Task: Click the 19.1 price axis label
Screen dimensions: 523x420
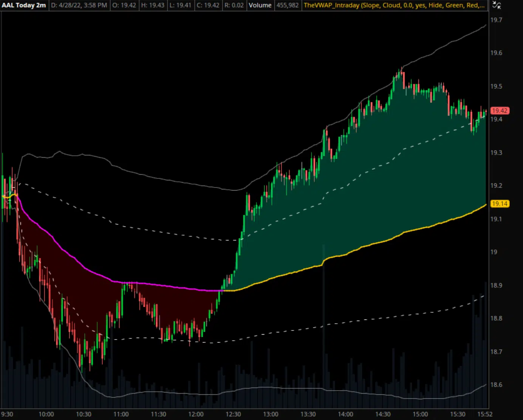Action: [x=496, y=219]
